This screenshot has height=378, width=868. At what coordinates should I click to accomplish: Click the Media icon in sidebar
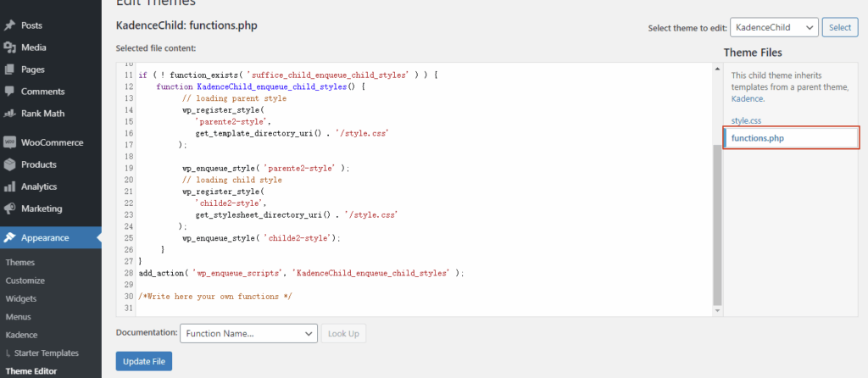click(x=10, y=47)
